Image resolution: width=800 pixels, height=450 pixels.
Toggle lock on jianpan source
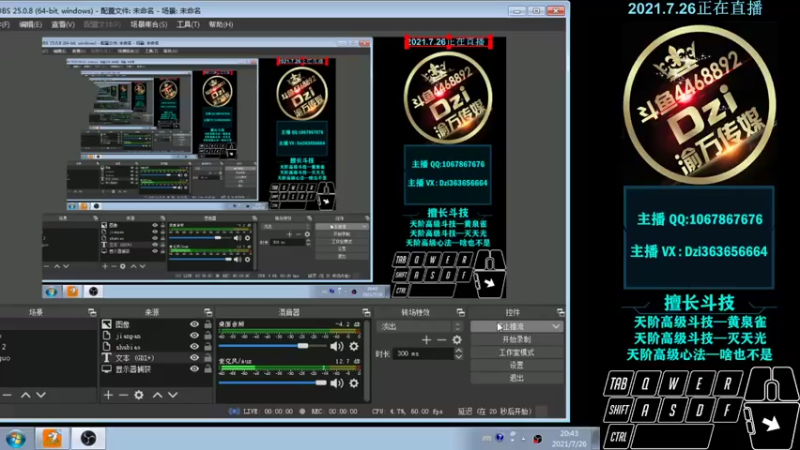[x=208, y=335]
